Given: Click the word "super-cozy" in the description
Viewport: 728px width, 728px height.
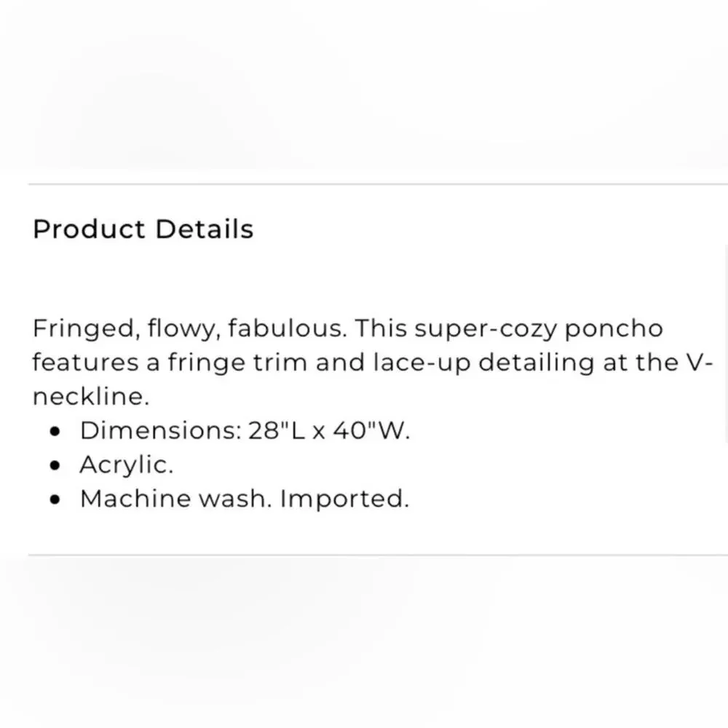Looking at the screenshot, I should 486,330.
